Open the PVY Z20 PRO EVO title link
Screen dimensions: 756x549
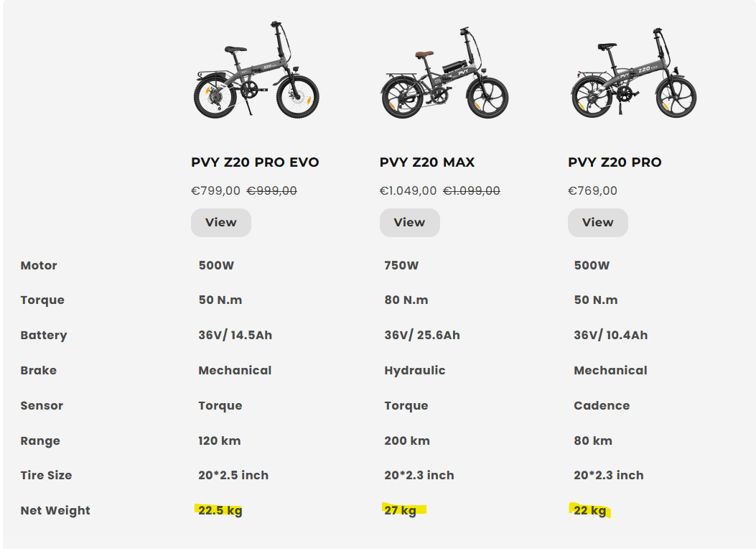pos(255,162)
